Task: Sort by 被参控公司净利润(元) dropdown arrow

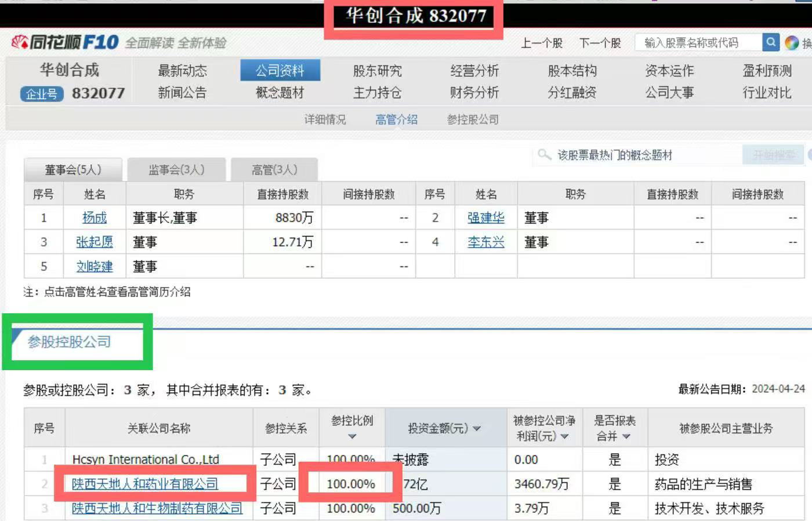Action: click(x=564, y=436)
